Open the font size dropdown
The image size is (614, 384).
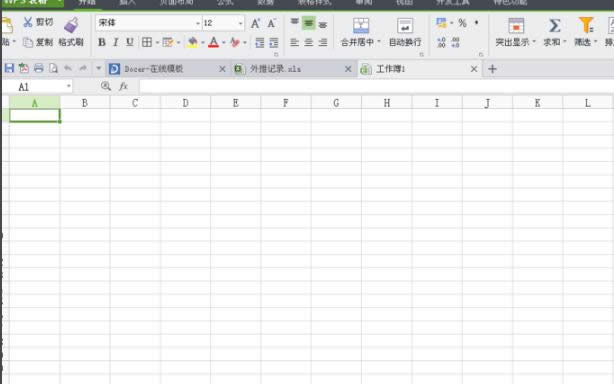tap(240, 23)
